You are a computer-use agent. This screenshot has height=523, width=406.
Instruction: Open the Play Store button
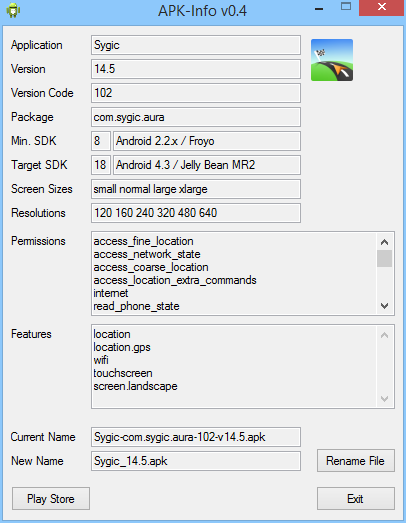tap(51, 499)
